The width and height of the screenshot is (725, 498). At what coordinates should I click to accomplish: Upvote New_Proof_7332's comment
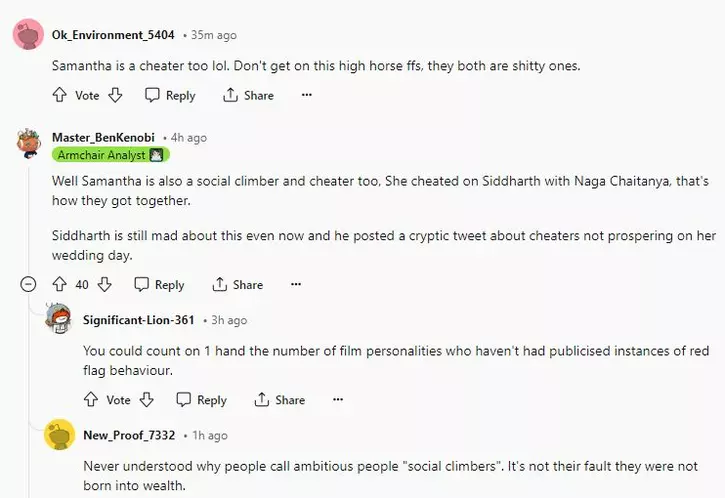tap(91, 497)
